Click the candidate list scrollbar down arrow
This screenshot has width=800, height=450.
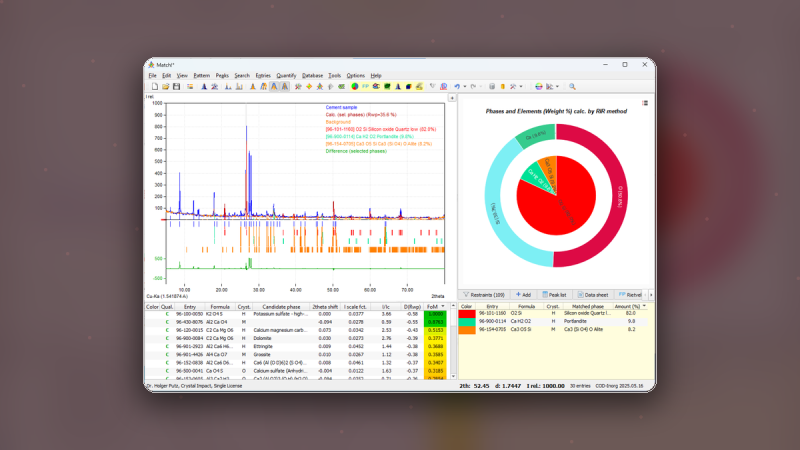click(453, 377)
